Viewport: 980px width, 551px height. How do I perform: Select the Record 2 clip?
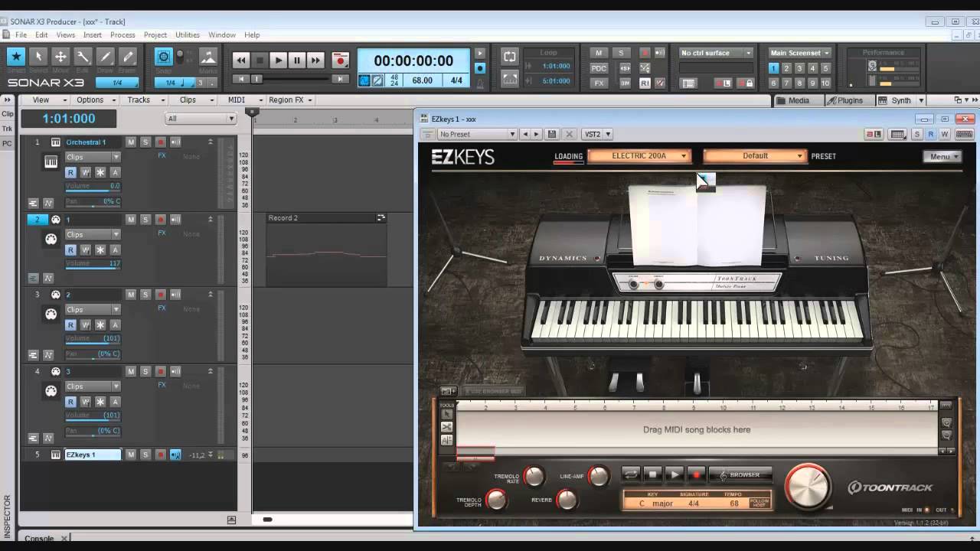click(326, 250)
